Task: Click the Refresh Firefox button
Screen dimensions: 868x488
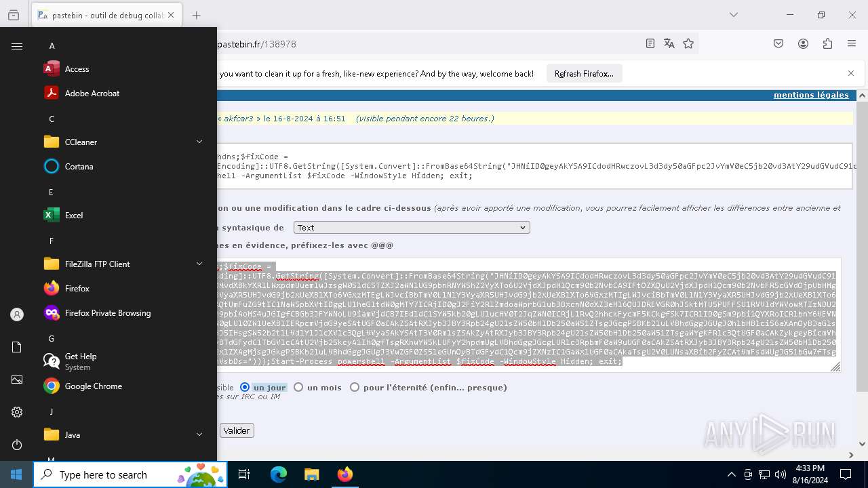Action: [x=584, y=74]
